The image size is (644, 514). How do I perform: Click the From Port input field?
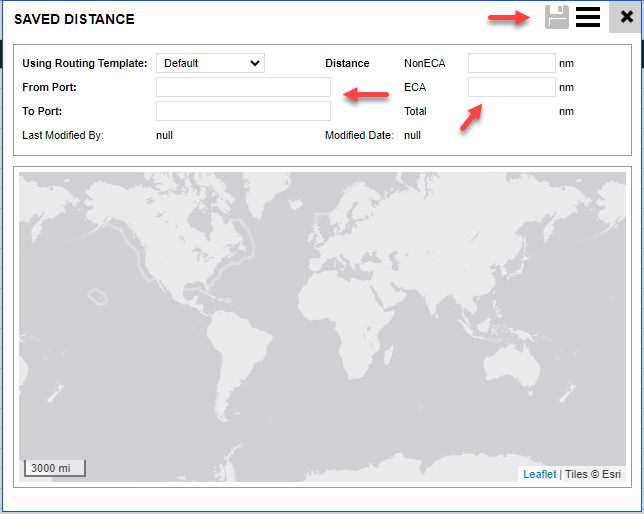pos(243,87)
